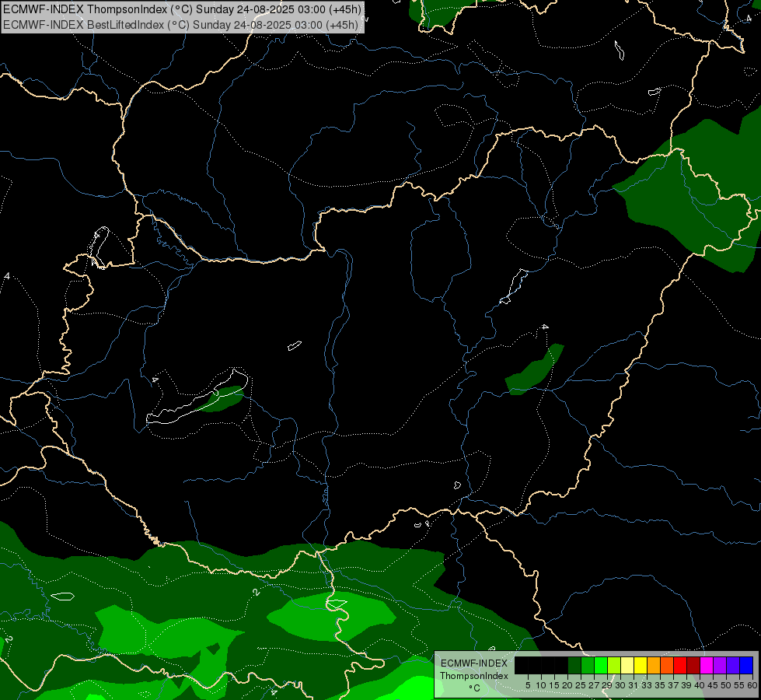The height and width of the screenshot is (700, 761).
Task: Click legend scale value 20
Action: pyautogui.click(x=567, y=685)
